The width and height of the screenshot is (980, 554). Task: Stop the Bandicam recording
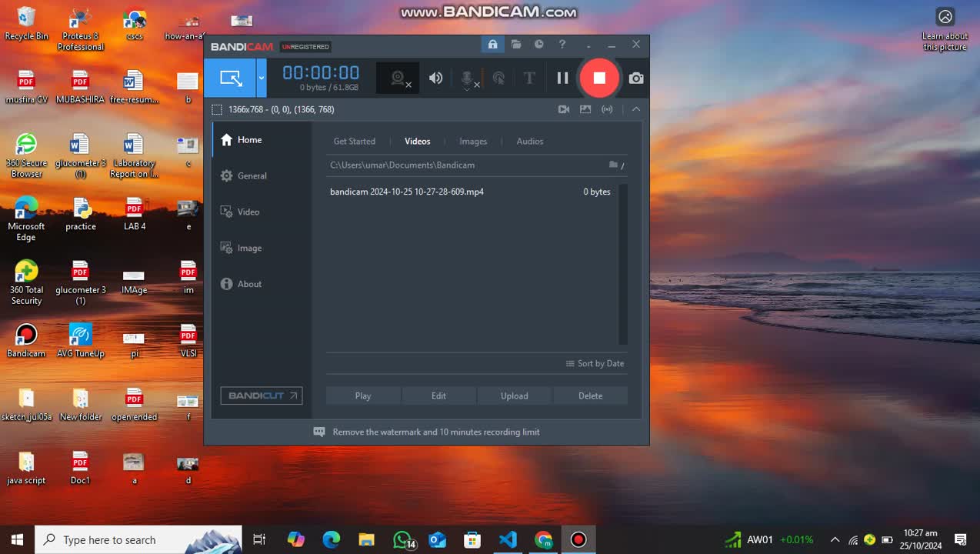599,78
